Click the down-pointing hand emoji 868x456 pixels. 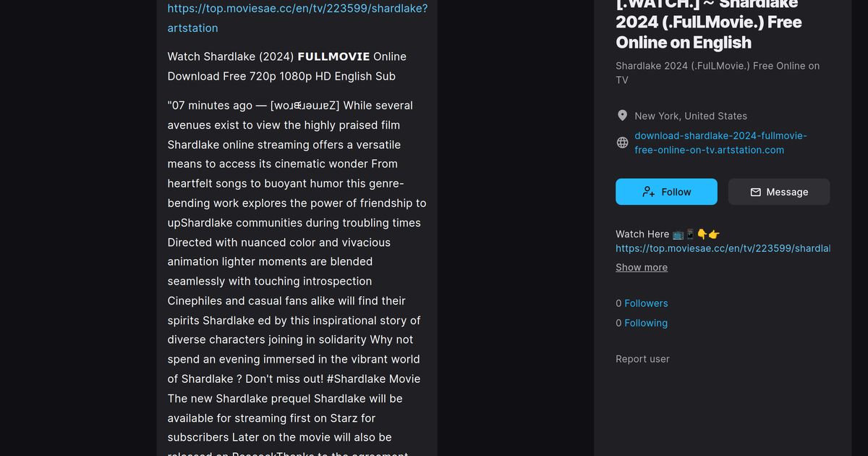click(x=702, y=234)
